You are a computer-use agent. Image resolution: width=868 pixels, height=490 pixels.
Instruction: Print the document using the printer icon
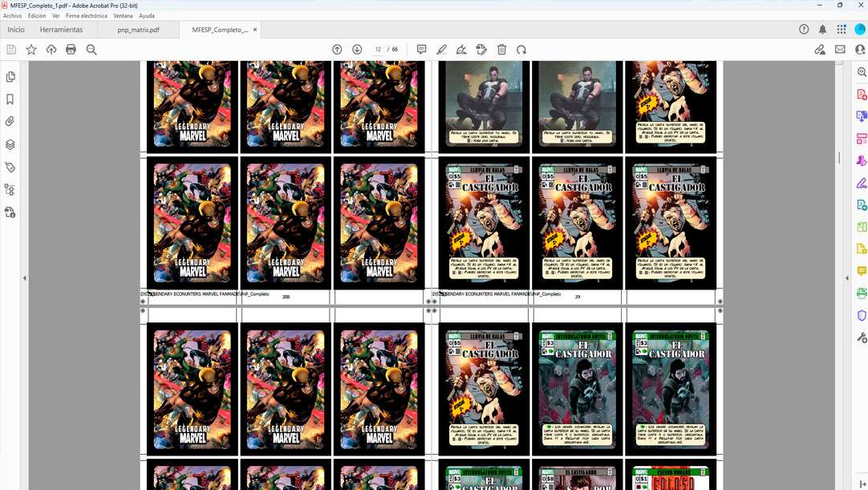click(x=71, y=50)
